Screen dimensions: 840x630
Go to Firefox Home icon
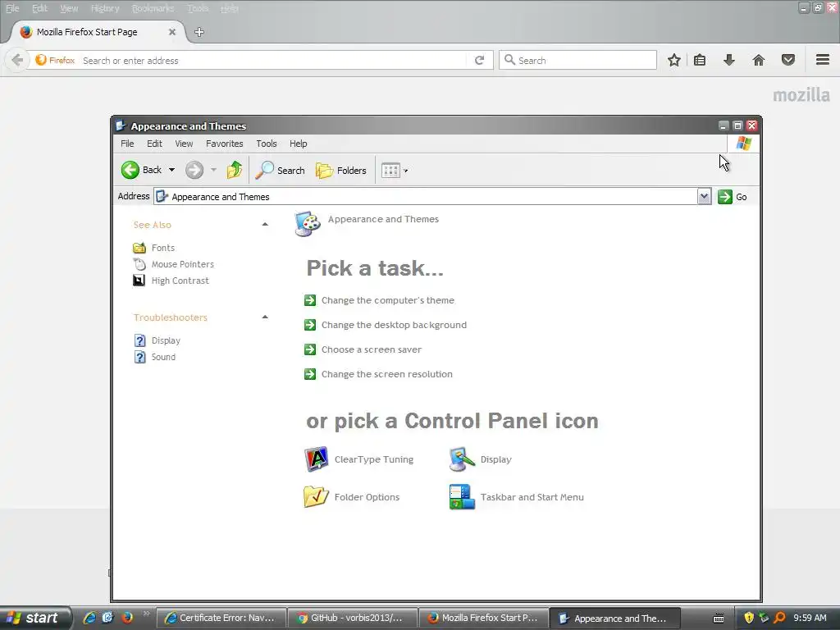click(x=759, y=60)
